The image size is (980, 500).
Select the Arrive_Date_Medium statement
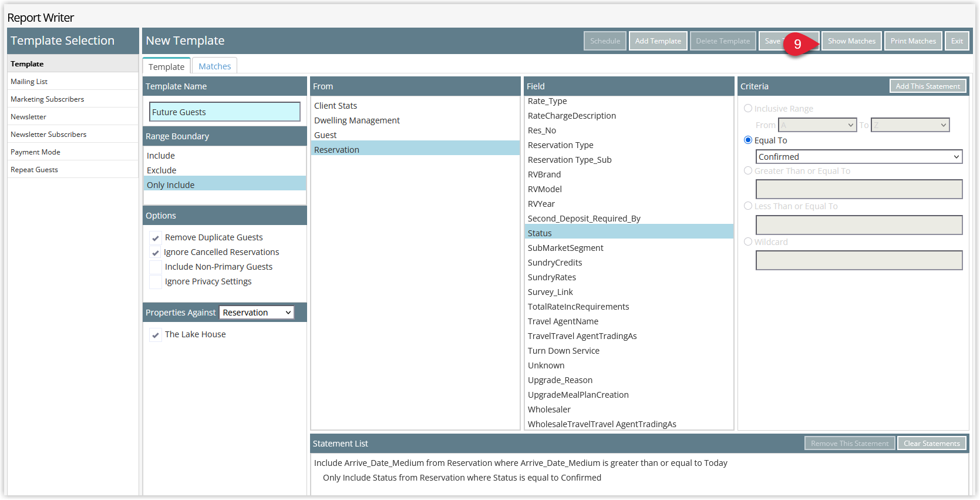click(x=639, y=463)
